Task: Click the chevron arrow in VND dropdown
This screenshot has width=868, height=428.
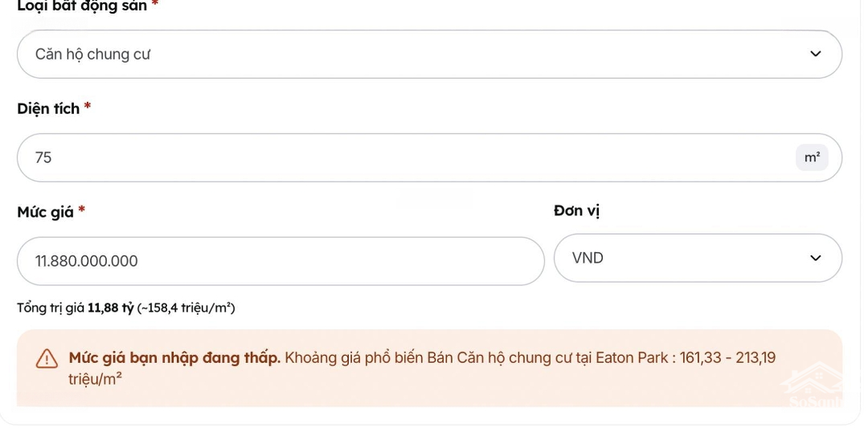Action: tap(816, 259)
